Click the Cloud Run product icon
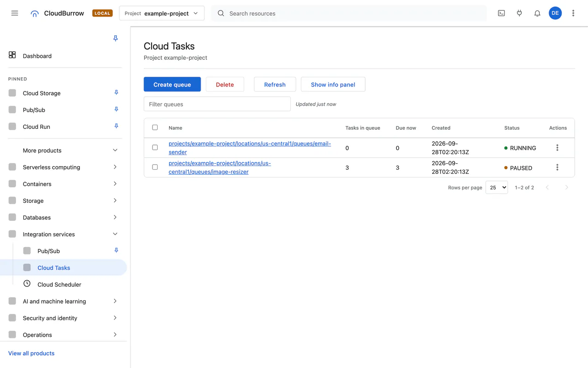588x368 pixels. pyautogui.click(x=12, y=126)
